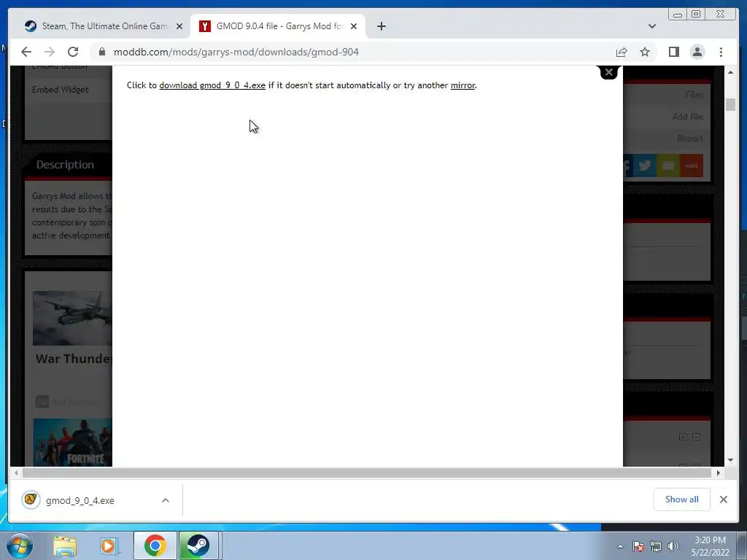The width and height of the screenshot is (747, 560).
Task: Open Chrome three-dot menu
Action: pyautogui.click(x=721, y=52)
